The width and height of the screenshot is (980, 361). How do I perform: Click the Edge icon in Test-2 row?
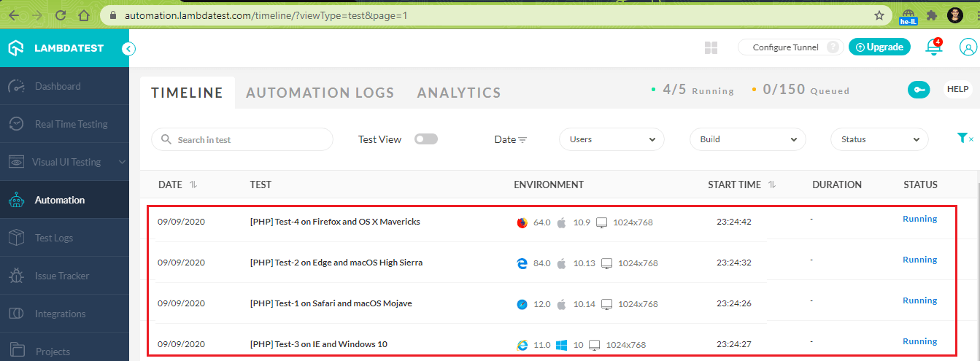point(522,263)
